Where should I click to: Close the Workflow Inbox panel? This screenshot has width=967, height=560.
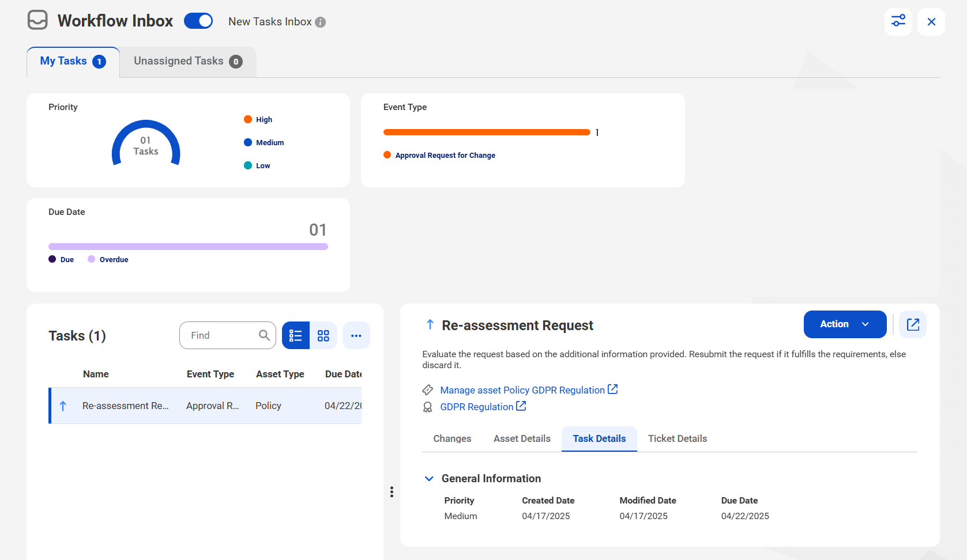tap(931, 21)
